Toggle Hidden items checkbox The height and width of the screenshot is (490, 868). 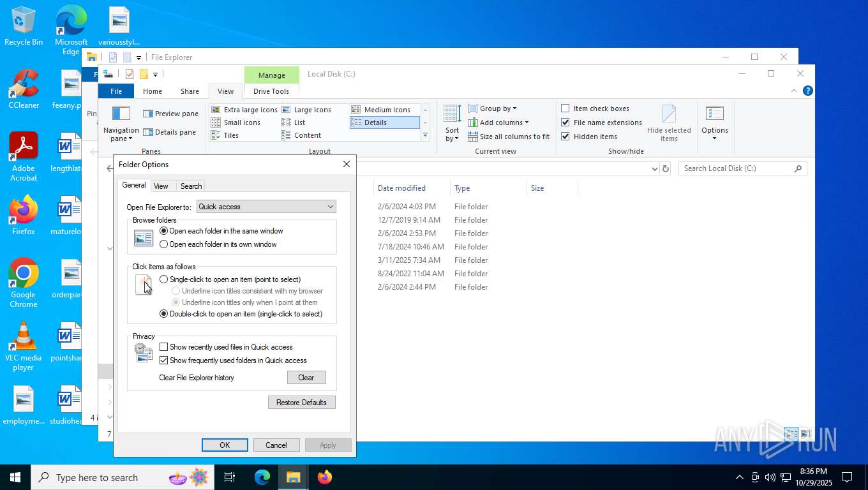point(565,137)
